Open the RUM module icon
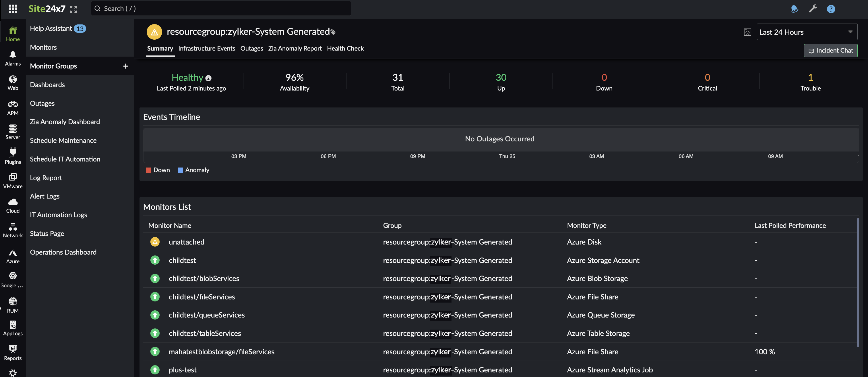This screenshot has width=868, height=377. 13,305
